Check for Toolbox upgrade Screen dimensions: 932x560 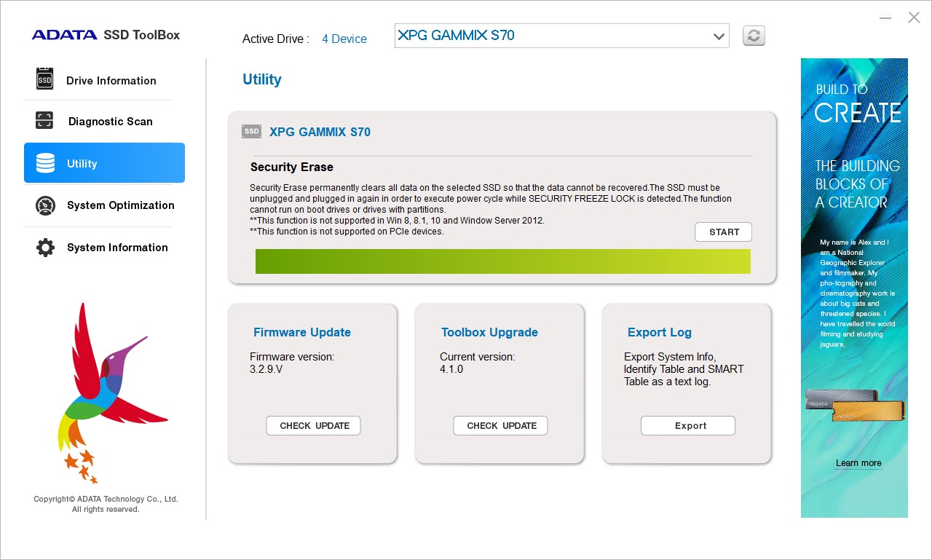coord(501,426)
